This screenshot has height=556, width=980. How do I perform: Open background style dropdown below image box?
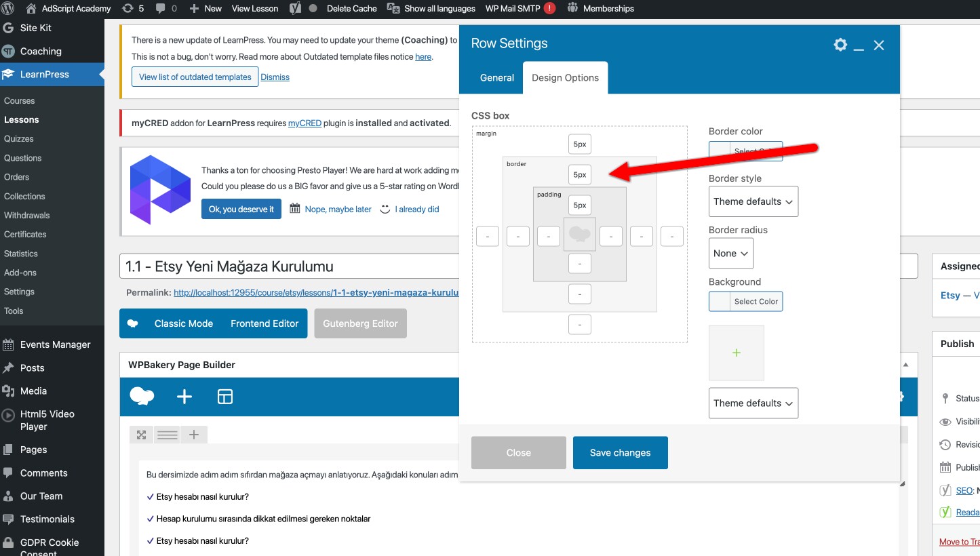coord(753,403)
